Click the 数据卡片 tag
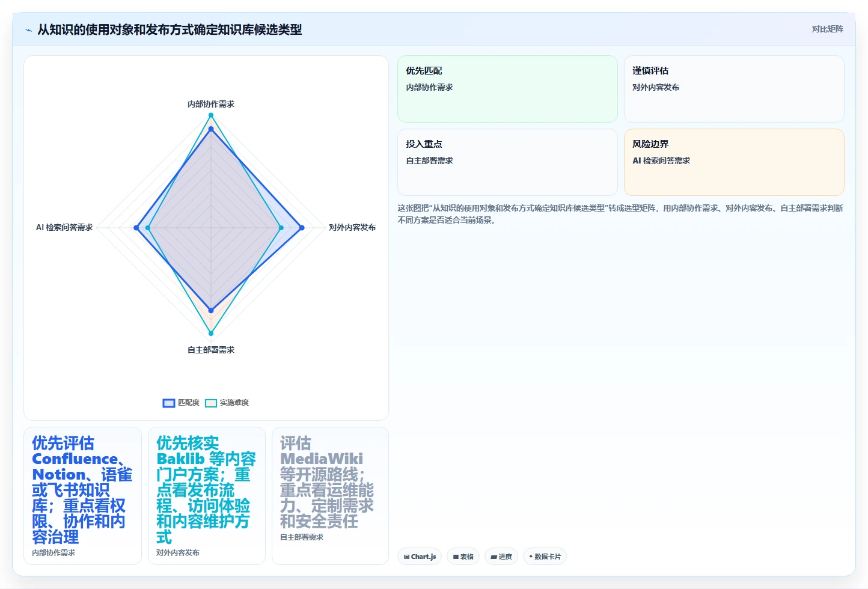This screenshot has width=868, height=589. point(545,557)
